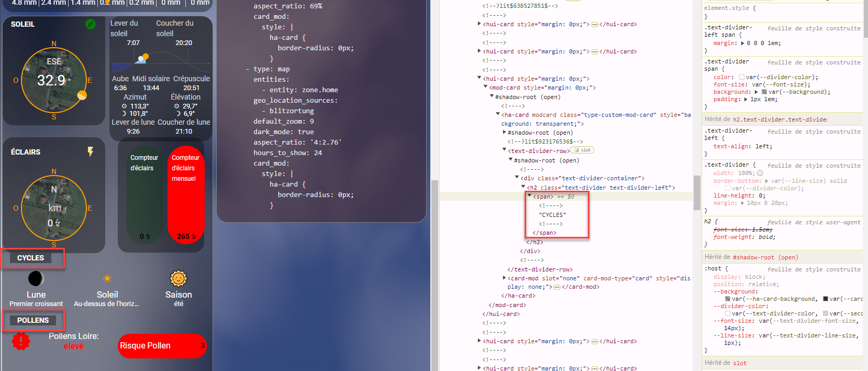
Task: Click the yellow lightning bolt icon on Éclairs card
Action: click(x=91, y=152)
